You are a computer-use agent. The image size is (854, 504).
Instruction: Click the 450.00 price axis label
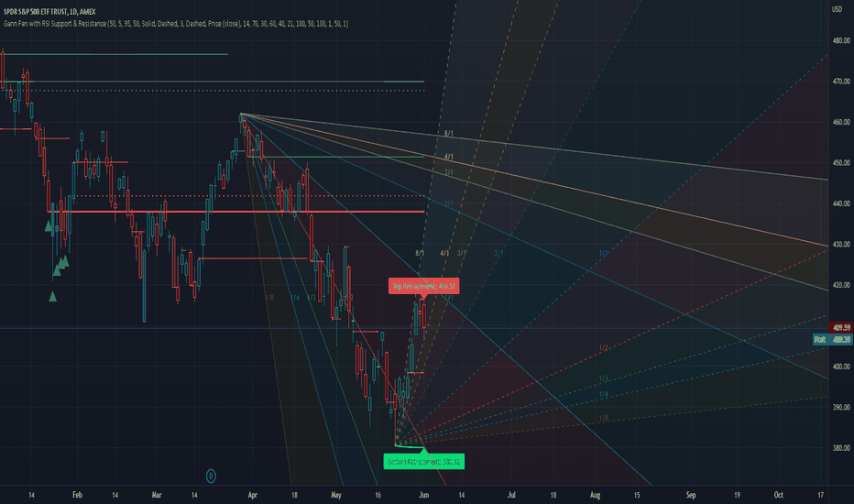pyautogui.click(x=841, y=163)
